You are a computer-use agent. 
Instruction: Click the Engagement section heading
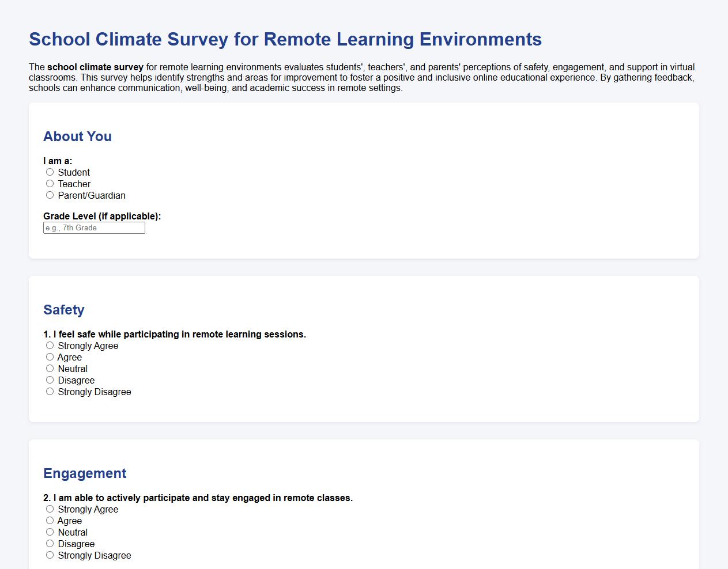85,473
